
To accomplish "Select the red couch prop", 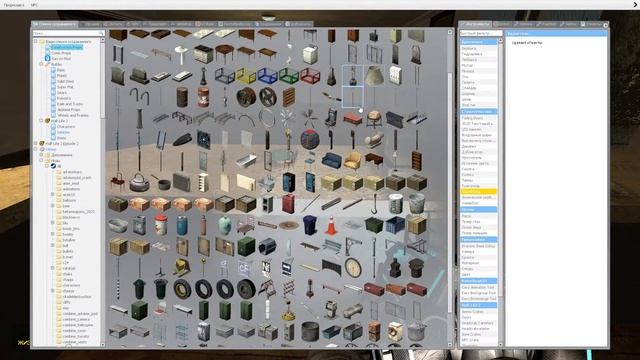I will pyautogui.click(x=353, y=119).
